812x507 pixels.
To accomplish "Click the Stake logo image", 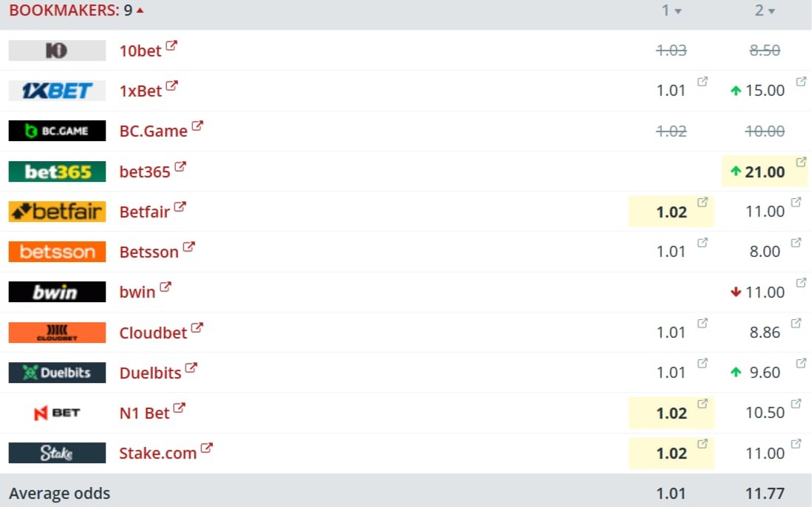I will tap(57, 453).
